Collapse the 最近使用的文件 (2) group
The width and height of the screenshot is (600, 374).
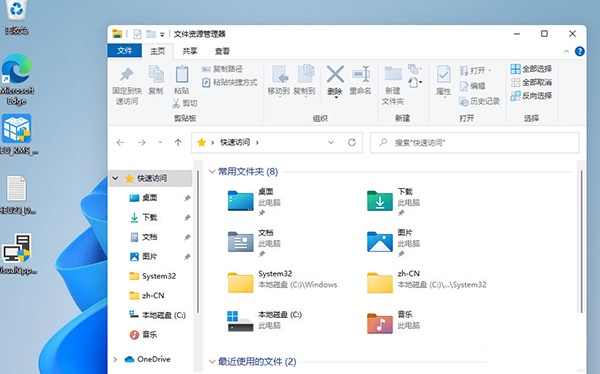[x=212, y=361]
